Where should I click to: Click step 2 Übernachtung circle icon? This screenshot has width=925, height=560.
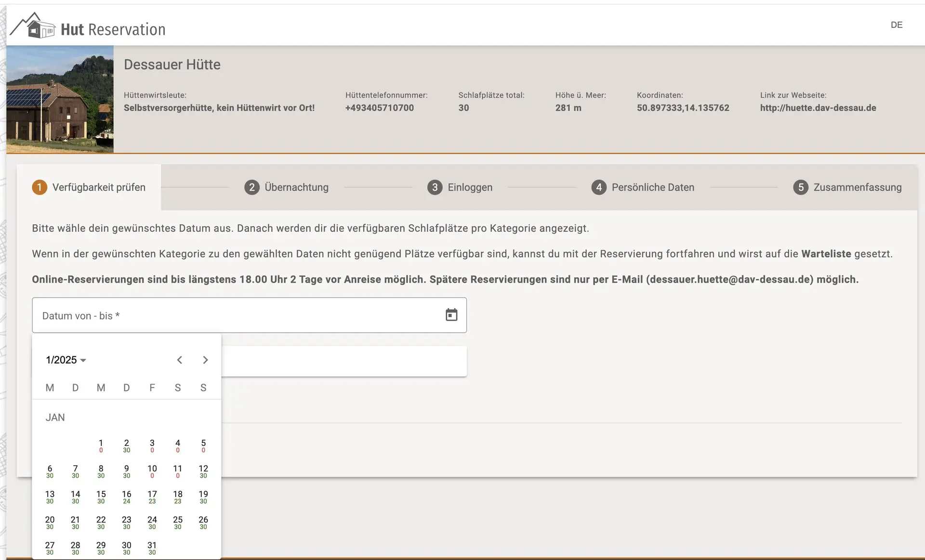251,187
